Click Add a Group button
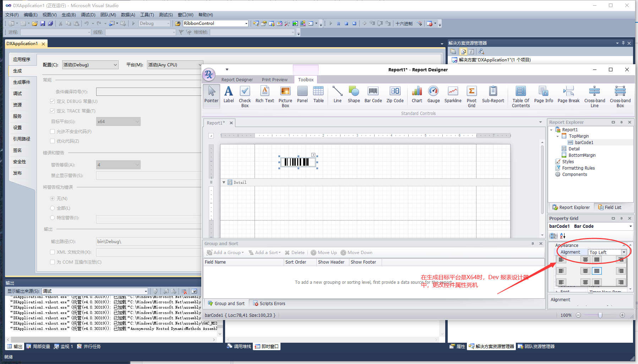The image size is (638, 364). 225,253
